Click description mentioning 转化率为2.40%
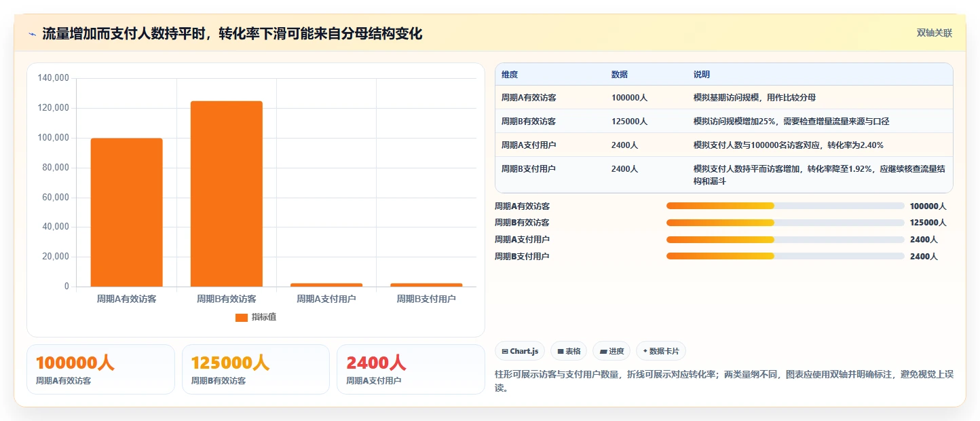The height and width of the screenshot is (421, 980). coord(789,145)
